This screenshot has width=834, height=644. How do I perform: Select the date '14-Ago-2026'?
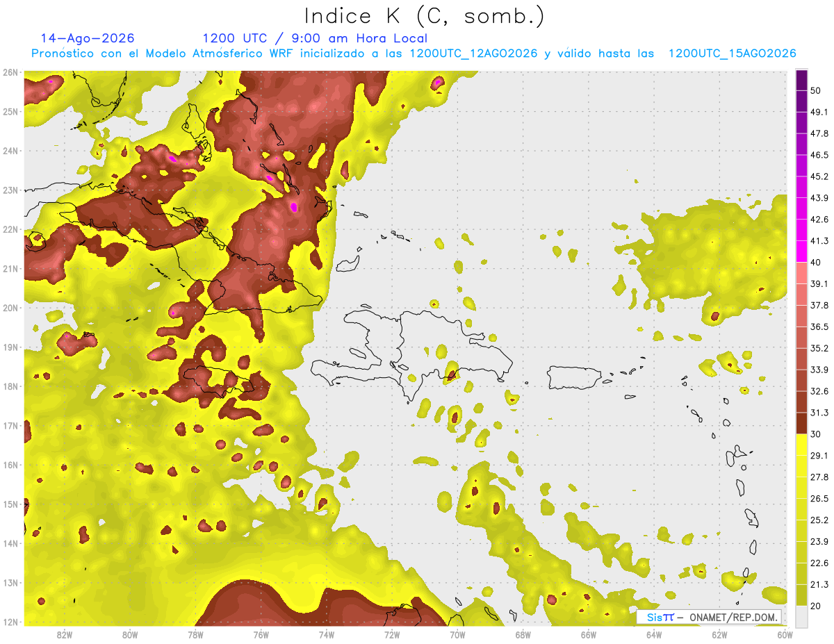click(x=88, y=38)
